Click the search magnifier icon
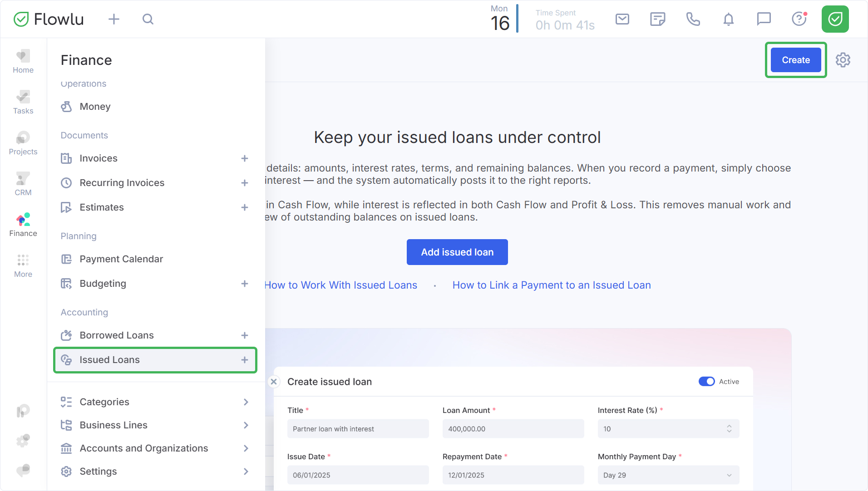This screenshot has height=491, width=868. 148,19
